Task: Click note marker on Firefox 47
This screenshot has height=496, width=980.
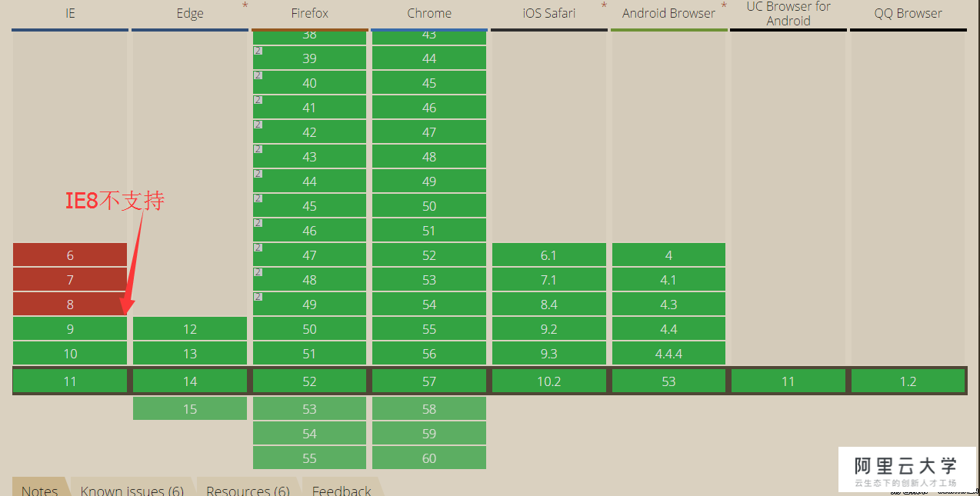Action: [x=258, y=248]
